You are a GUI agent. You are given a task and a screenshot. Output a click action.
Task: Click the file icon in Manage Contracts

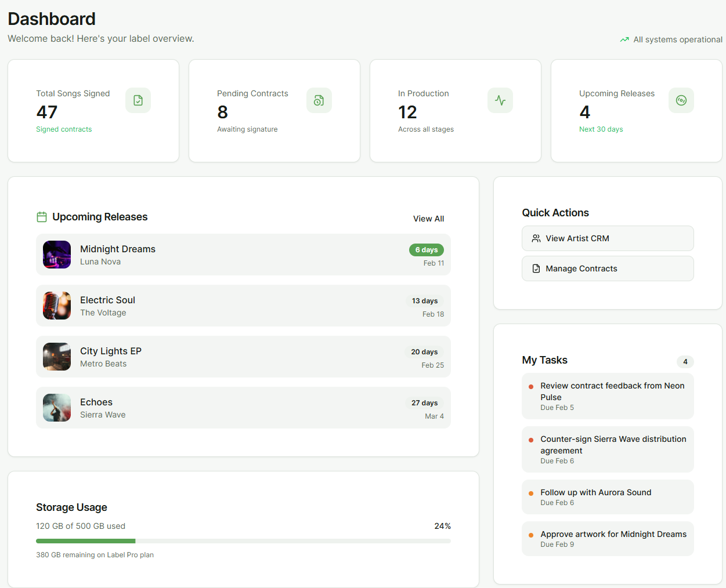tap(536, 268)
